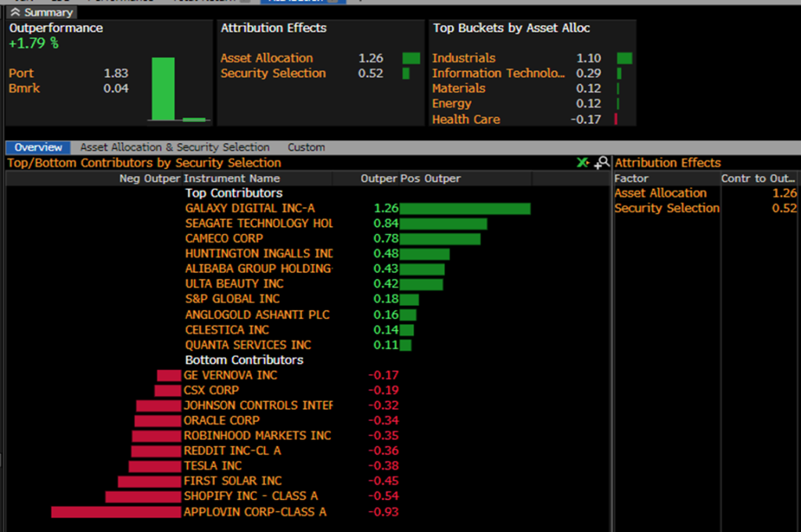Sort by the Contr to Out column header
The image size is (801, 532).
click(757, 178)
